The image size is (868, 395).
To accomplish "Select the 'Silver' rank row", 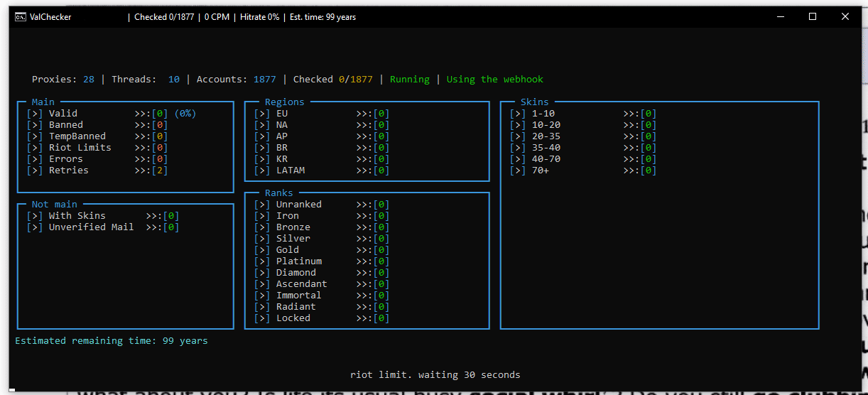I will (322, 239).
